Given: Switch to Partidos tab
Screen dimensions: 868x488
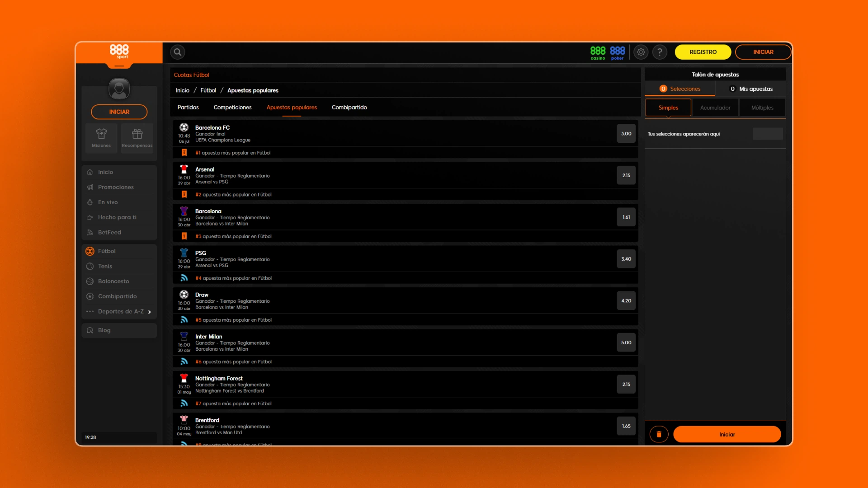Looking at the screenshot, I should click(x=188, y=108).
